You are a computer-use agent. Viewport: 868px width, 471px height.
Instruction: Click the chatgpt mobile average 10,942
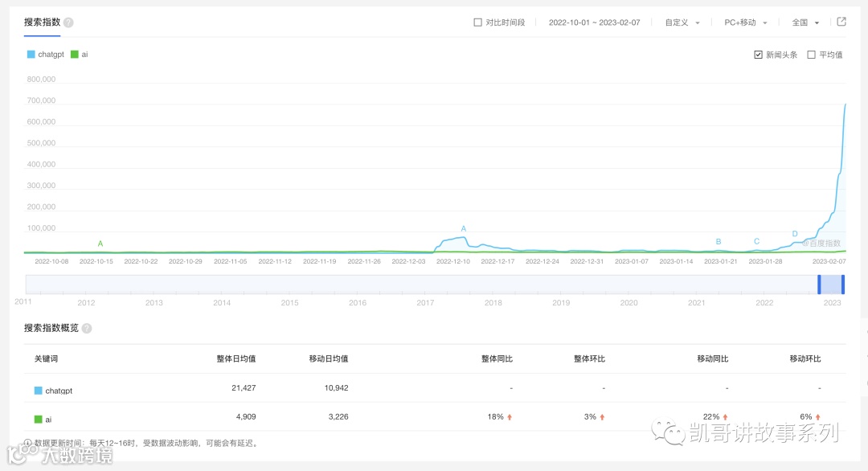click(336, 388)
